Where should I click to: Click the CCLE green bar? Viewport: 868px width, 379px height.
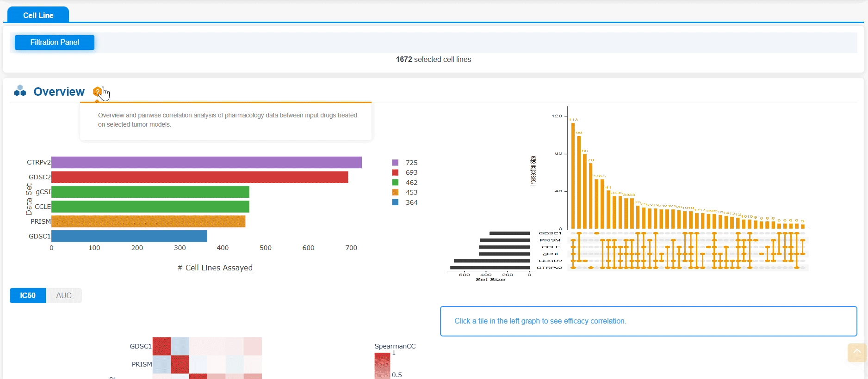click(150, 207)
